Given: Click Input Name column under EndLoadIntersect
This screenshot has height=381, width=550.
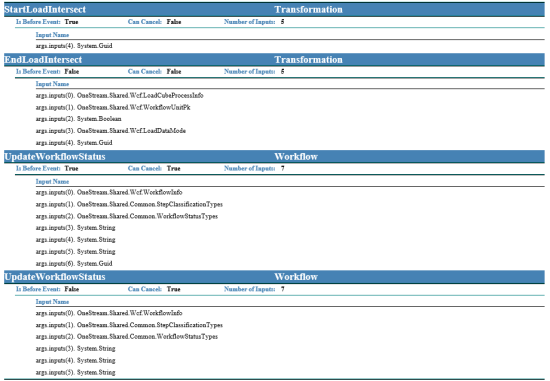Looking at the screenshot, I should [x=52, y=84].
